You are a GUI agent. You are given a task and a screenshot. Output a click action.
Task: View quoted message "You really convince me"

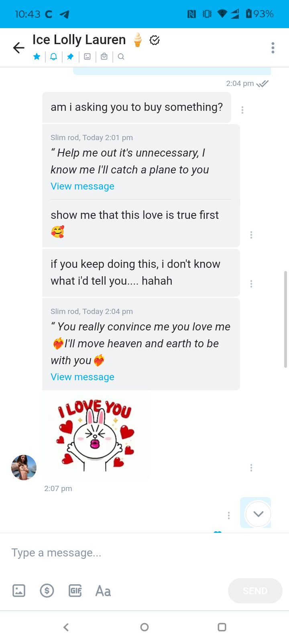(x=82, y=377)
